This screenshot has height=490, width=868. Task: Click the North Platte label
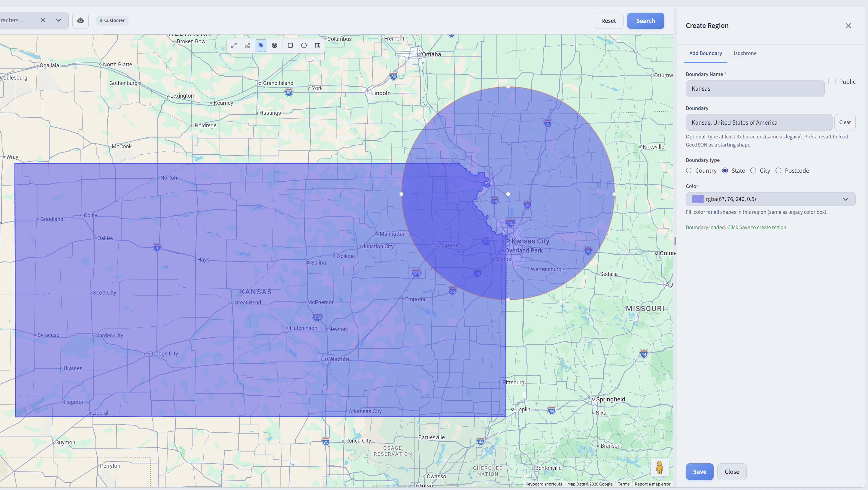(117, 64)
